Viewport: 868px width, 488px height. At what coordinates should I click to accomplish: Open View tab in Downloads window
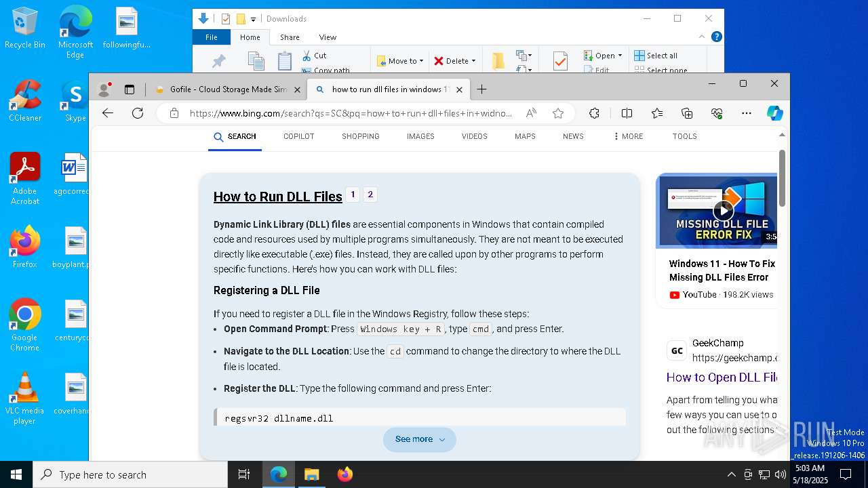click(x=328, y=37)
